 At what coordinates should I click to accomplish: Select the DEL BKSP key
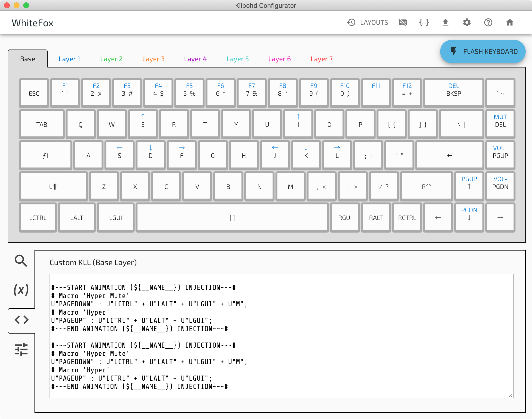click(454, 93)
